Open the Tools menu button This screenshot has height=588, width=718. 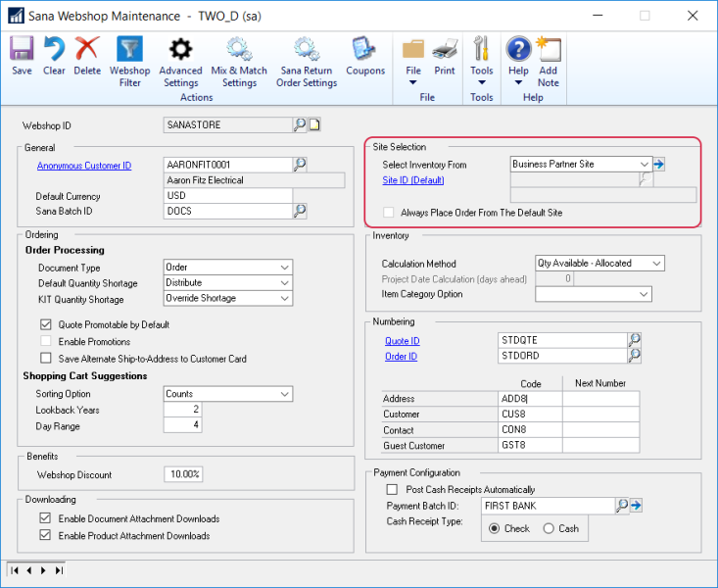pos(481,61)
